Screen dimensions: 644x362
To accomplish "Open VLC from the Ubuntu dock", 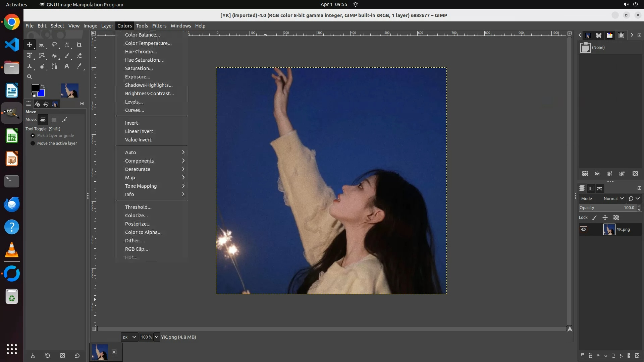I will click(12, 250).
